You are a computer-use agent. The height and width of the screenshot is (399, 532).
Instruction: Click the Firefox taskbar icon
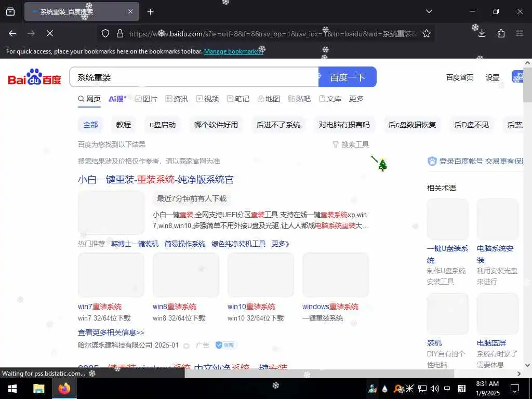point(64,389)
